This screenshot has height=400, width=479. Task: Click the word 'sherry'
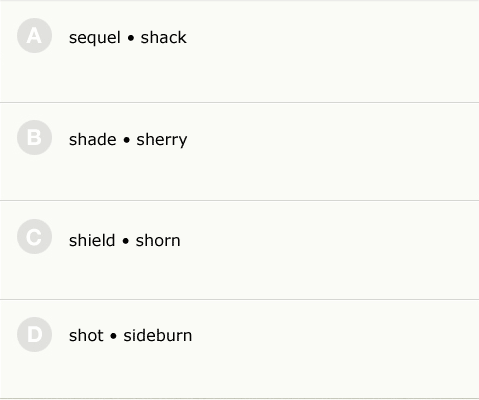click(162, 140)
